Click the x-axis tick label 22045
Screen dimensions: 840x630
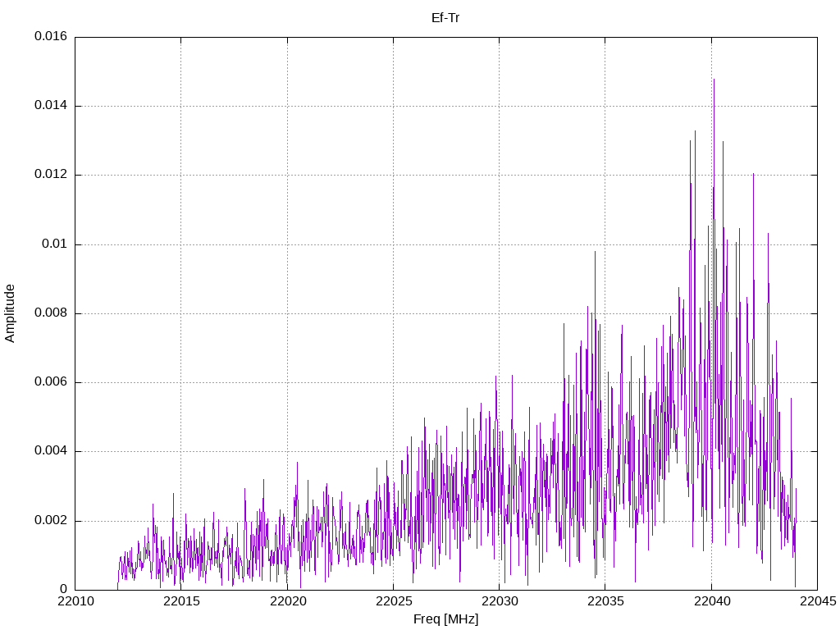[818, 601]
